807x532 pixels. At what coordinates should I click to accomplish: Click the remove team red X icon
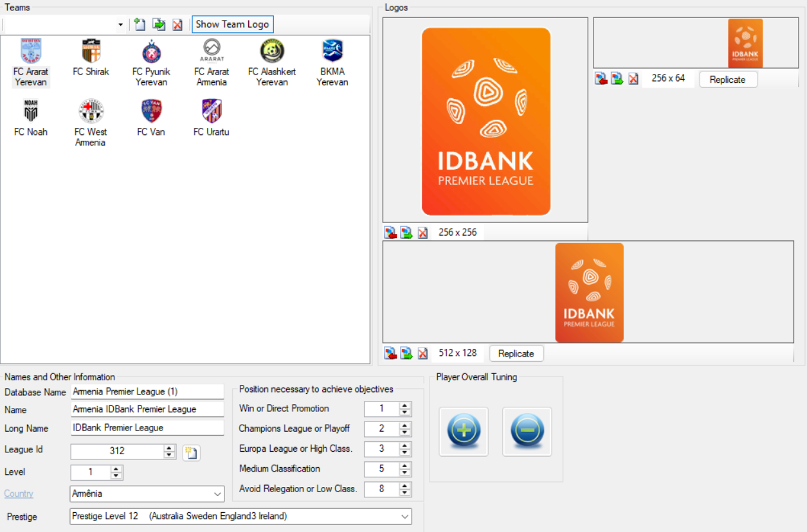pyautogui.click(x=177, y=24)
